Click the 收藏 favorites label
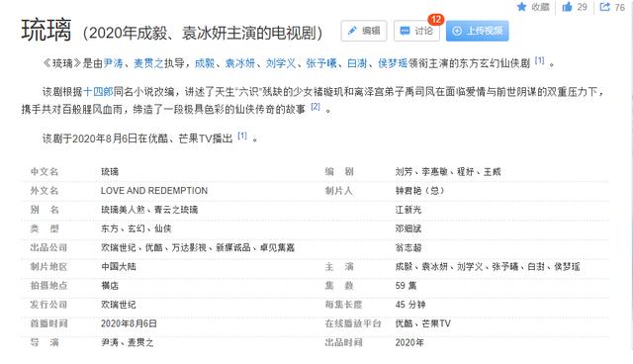633x364 pixels. 540,7
